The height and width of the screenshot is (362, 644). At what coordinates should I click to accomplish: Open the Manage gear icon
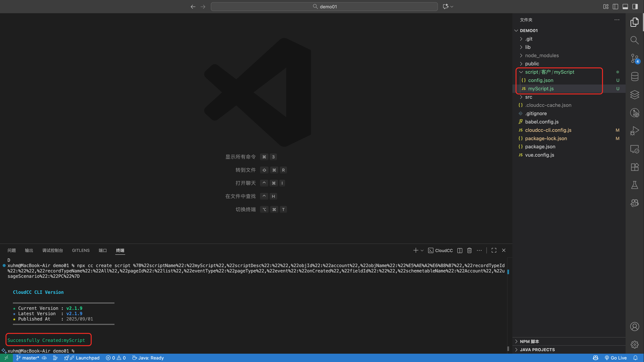pos(634,345)
